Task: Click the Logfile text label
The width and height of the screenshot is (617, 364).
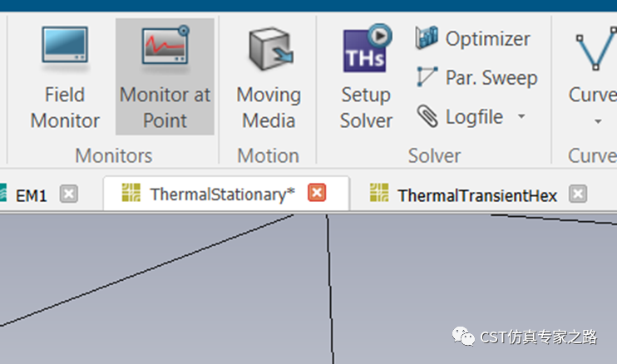Action: (474, 116)
